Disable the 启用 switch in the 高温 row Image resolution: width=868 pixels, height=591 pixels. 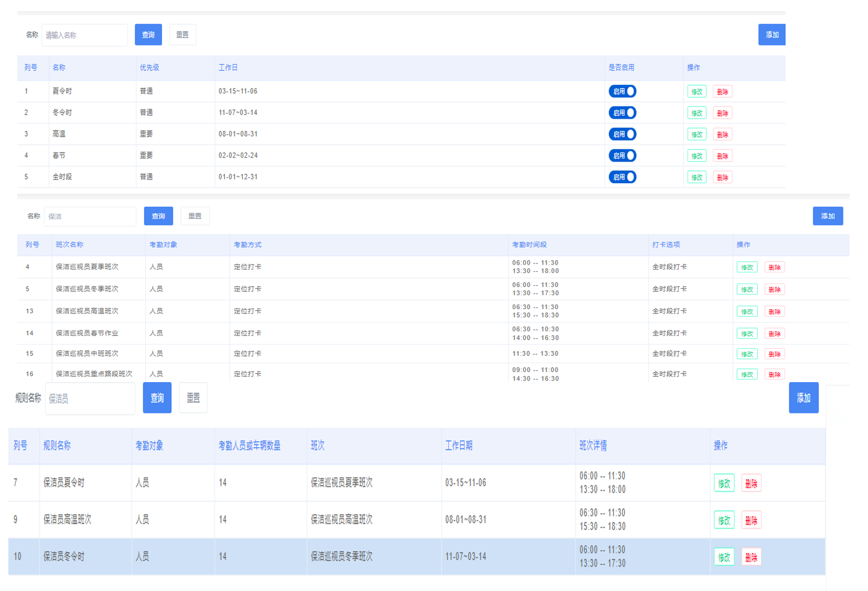pos(622,134)
